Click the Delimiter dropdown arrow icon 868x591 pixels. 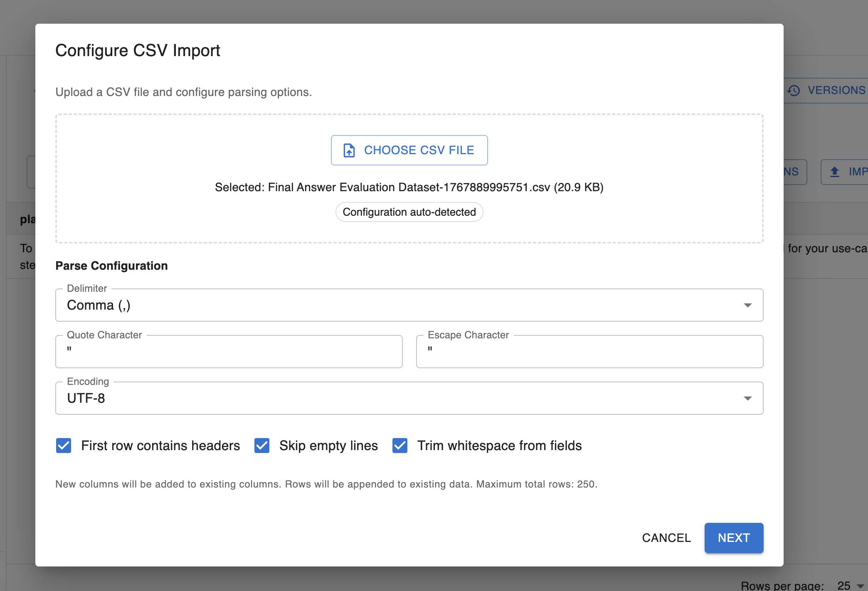747,305
